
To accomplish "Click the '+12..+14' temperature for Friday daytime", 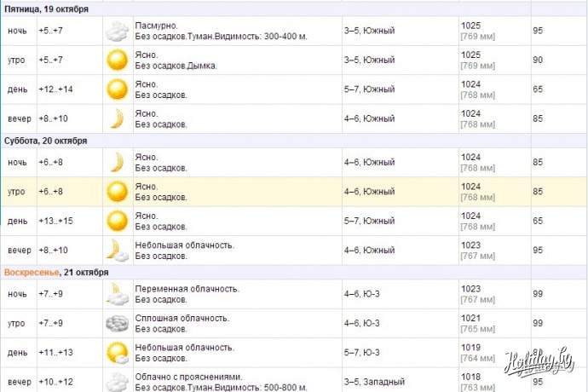I will click(x=55, y=89).
